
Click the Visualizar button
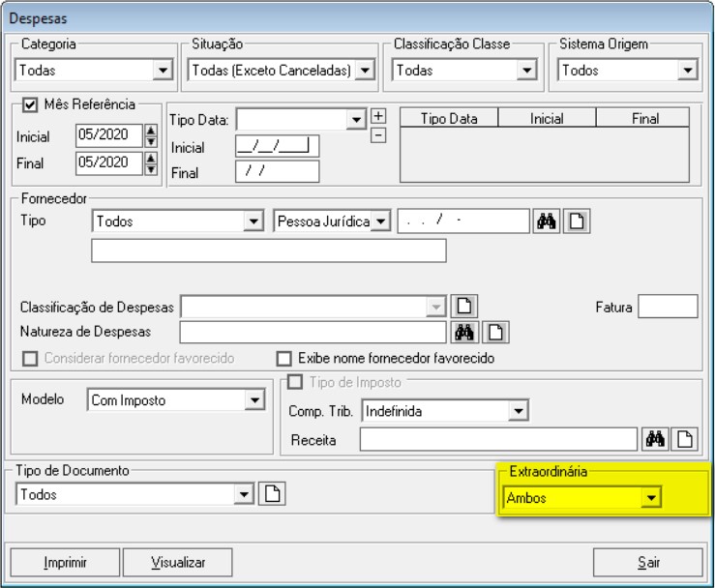pos(178,563)
